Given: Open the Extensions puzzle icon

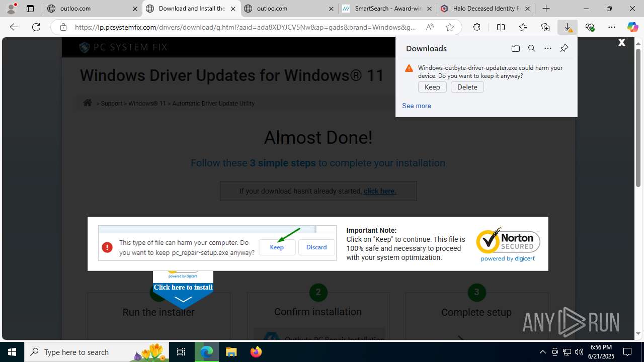Looking at the screenshot, I should click(x=476, y=27).
